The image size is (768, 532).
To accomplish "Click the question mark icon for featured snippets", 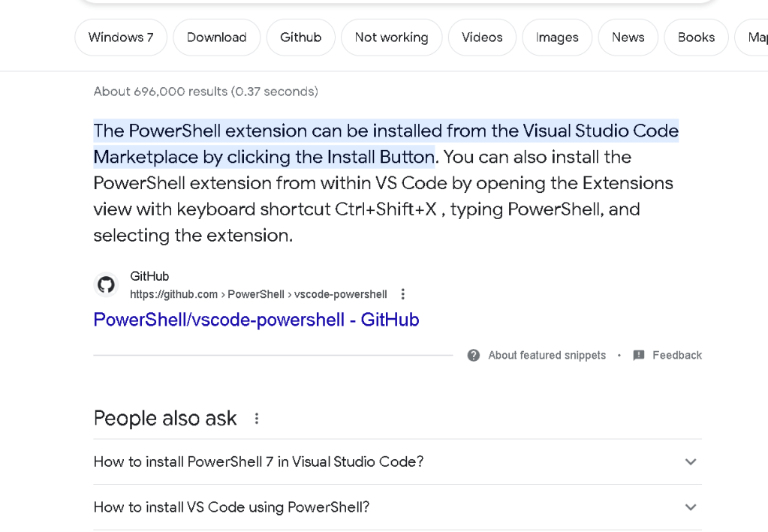I will [x=474, y=356].
